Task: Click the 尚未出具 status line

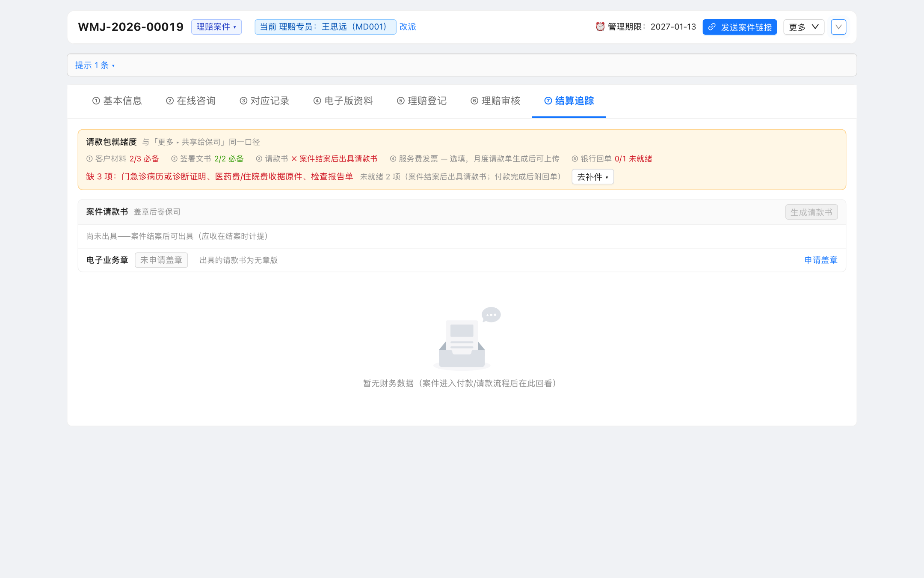Action: (x=178, y=236)
